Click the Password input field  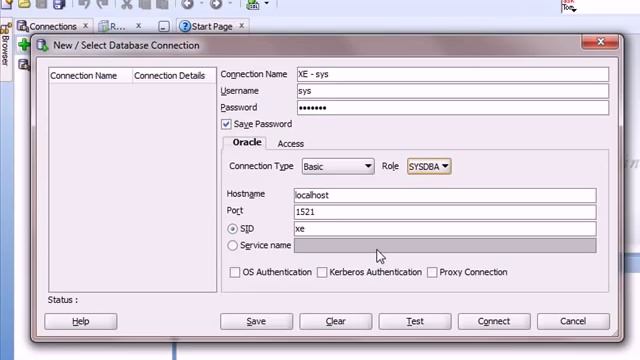[x=453, y=108]
